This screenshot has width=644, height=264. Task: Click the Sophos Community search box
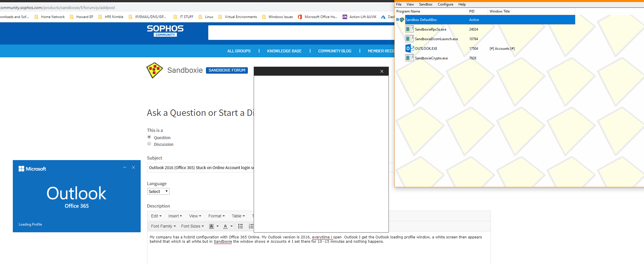pyautogui.click(x=301, y=32)
